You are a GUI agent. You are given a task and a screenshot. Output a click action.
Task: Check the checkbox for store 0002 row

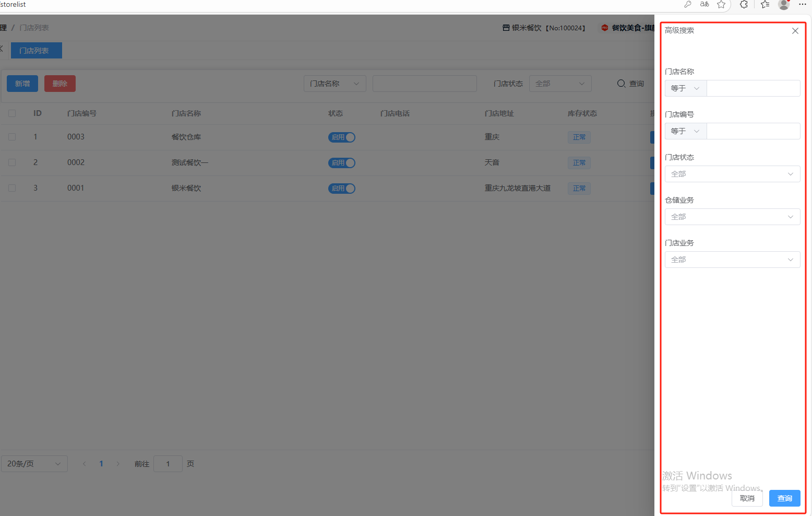click(x=12, y=162)
